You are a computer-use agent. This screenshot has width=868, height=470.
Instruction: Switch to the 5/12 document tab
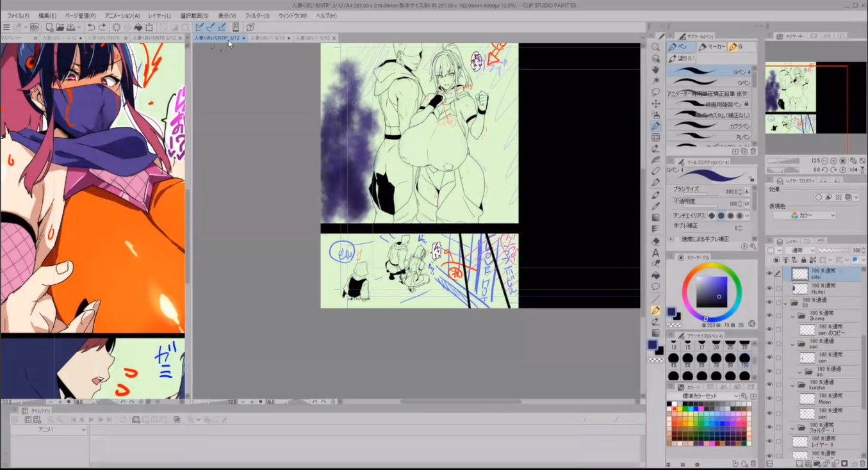[315, 38]
